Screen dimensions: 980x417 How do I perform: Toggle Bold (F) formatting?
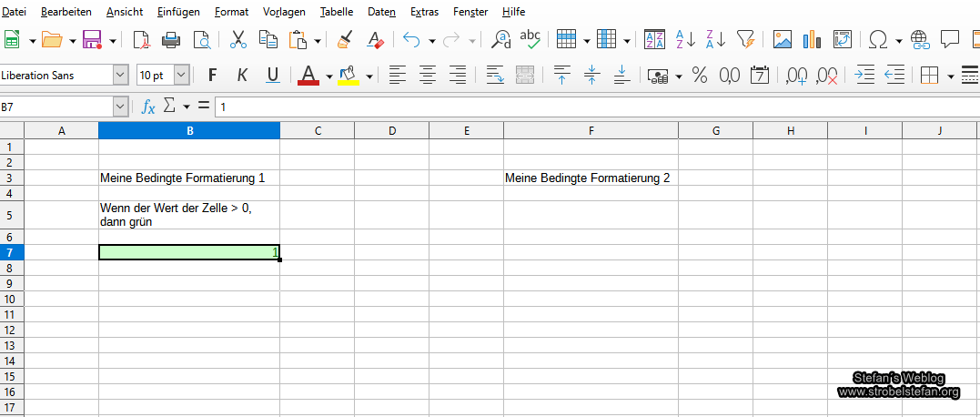213,76
